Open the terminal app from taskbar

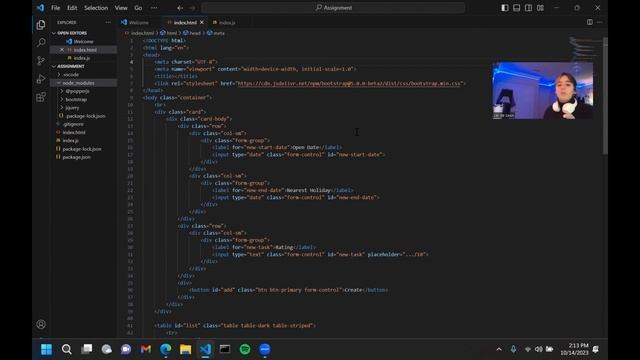tap(225, 349)
